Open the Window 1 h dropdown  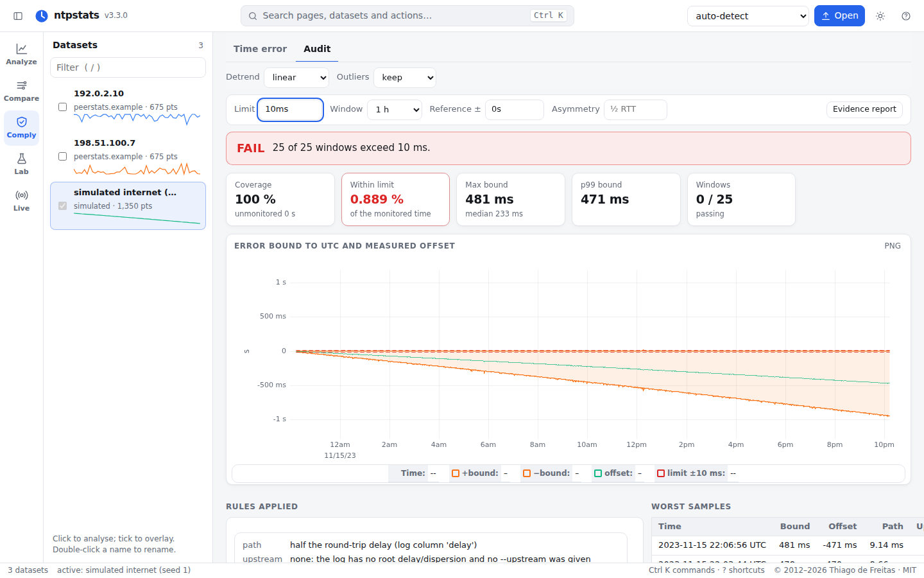395,110
